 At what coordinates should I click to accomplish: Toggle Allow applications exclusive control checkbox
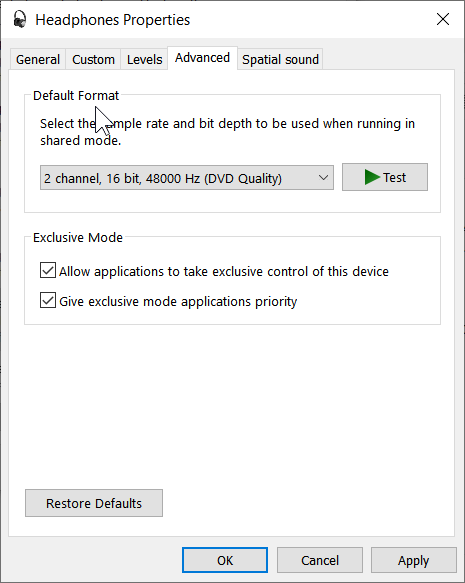48,270
